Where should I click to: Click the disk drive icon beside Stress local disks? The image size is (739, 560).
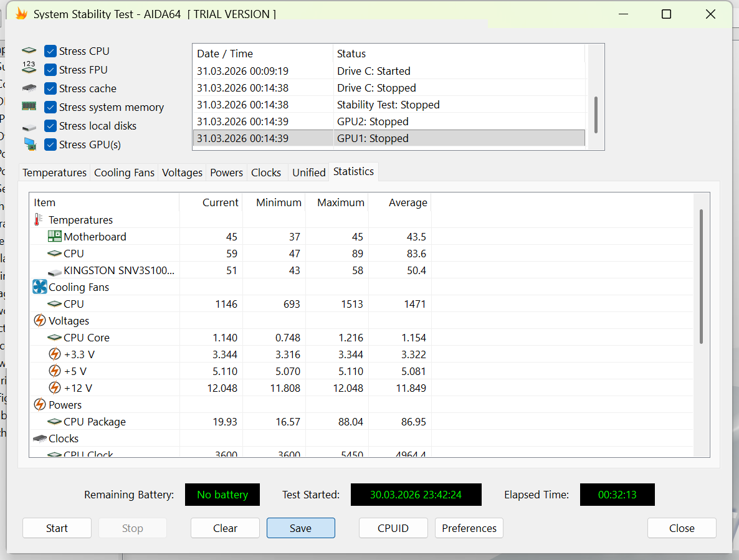(x=29, y=127)
